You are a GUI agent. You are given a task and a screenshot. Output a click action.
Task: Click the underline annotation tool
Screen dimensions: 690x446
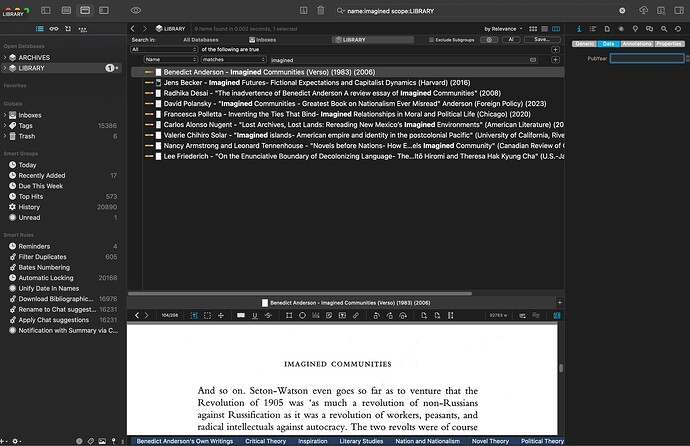click(254, 315)
